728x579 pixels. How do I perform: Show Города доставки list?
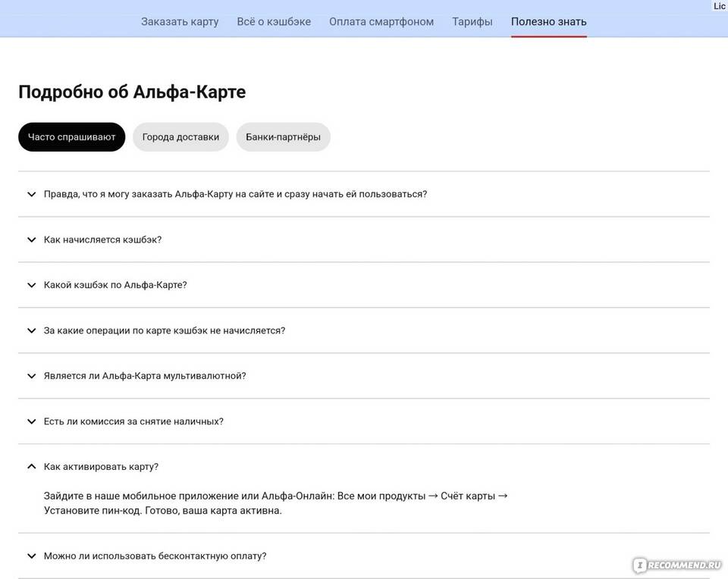[180, 137]
